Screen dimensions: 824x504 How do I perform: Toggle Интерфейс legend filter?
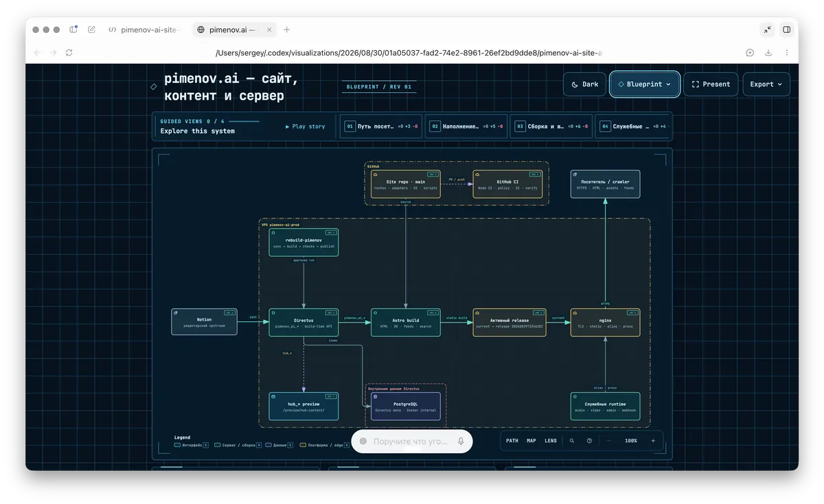tap(191, 445)
